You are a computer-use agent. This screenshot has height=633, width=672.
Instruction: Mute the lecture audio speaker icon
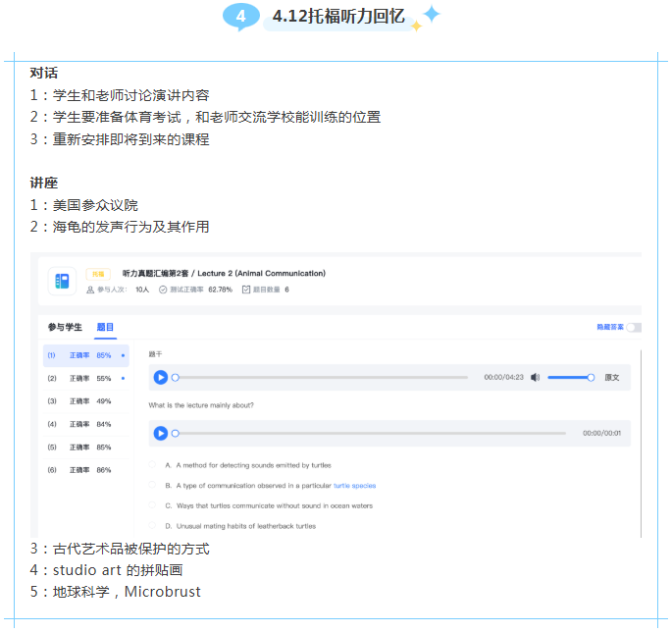[535, 377]
